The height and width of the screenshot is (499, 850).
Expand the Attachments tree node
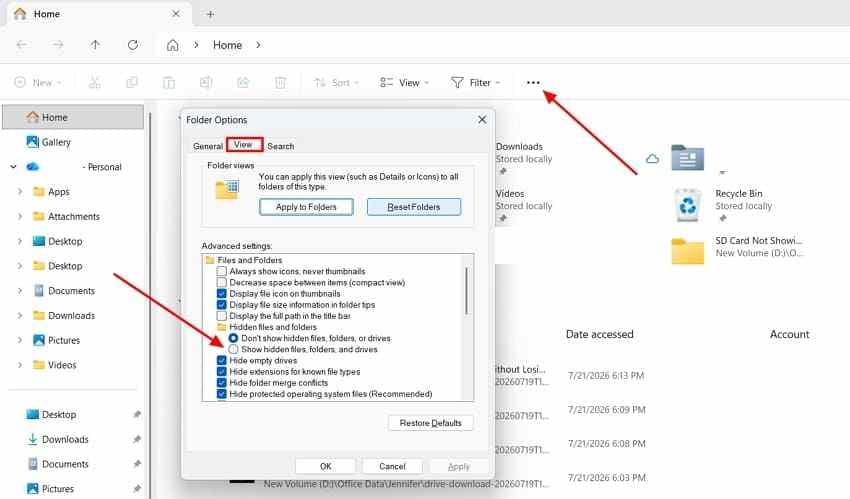point(20,217)
